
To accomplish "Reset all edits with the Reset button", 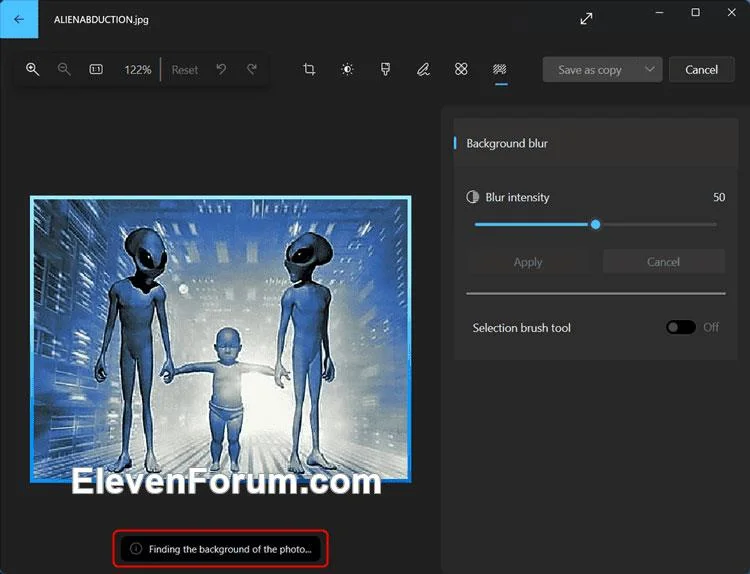I will click(185, 70).
